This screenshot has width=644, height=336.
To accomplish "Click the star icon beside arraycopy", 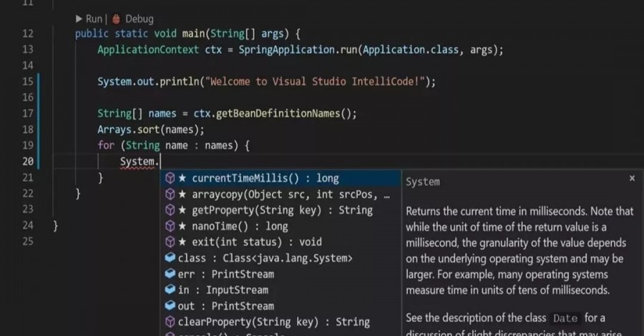I will [182, 194].
